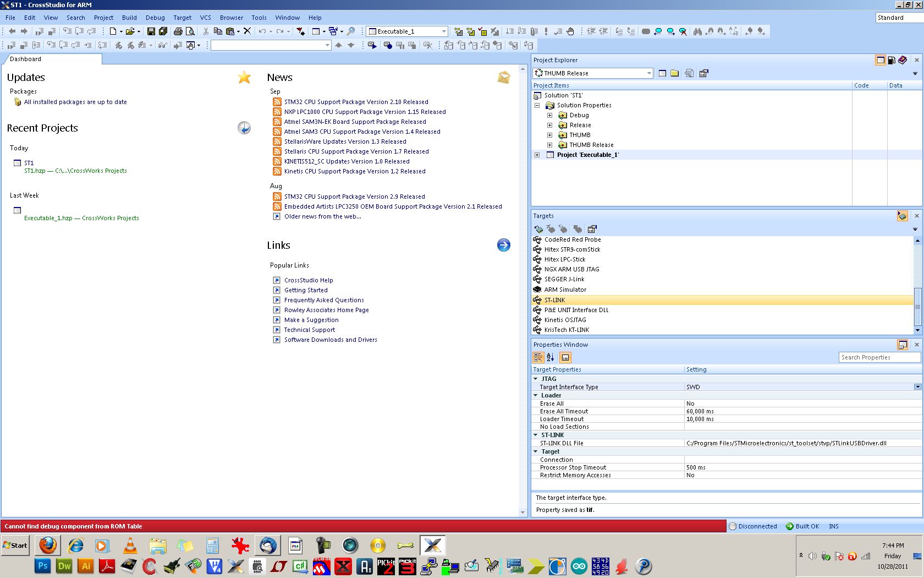Click the Print icon in toolbar
924x578 pixels.
[178, 31]
